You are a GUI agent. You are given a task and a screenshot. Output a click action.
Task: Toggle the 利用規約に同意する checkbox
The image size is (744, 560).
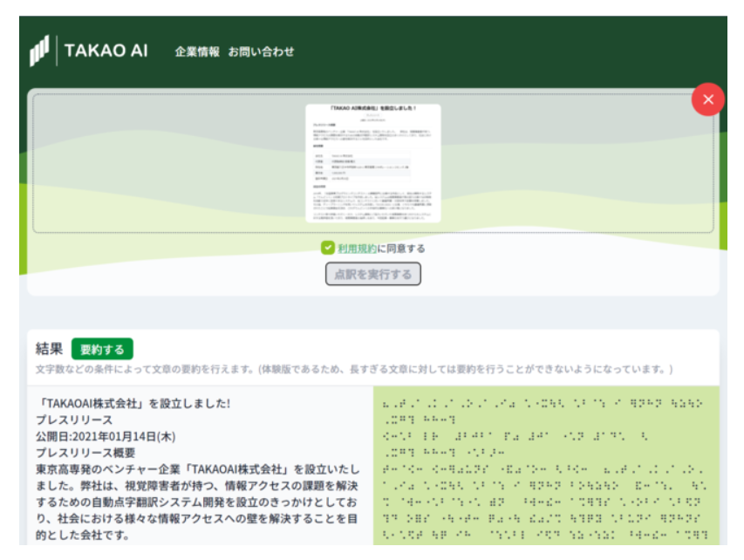click(x=327, y=248)
